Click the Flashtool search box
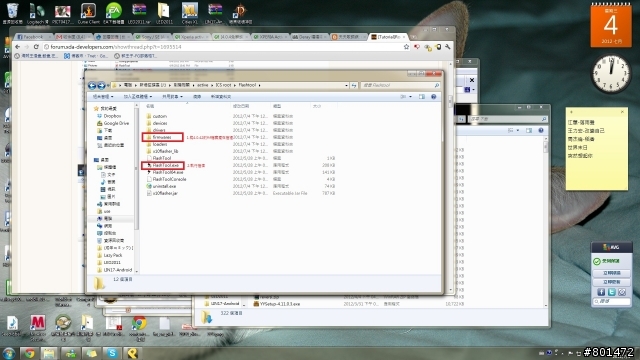640x360 pixels. pos(400,85)
